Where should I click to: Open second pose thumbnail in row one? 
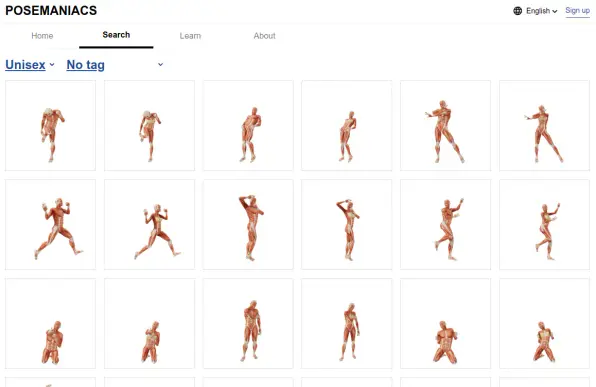click(149, 125)
